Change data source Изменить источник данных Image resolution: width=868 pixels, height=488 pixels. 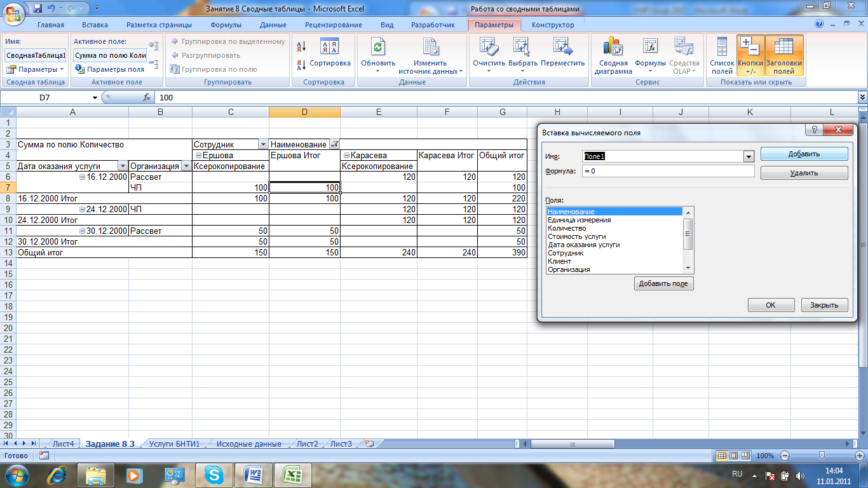coord(430,55)
